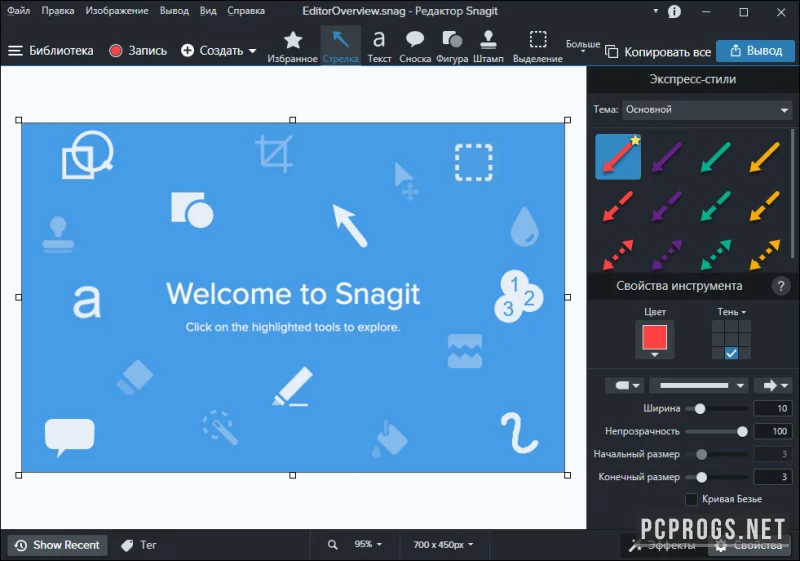Pick the solid red arrow quick style
This screenshot has width=800, height=561.
pos(618,157)
